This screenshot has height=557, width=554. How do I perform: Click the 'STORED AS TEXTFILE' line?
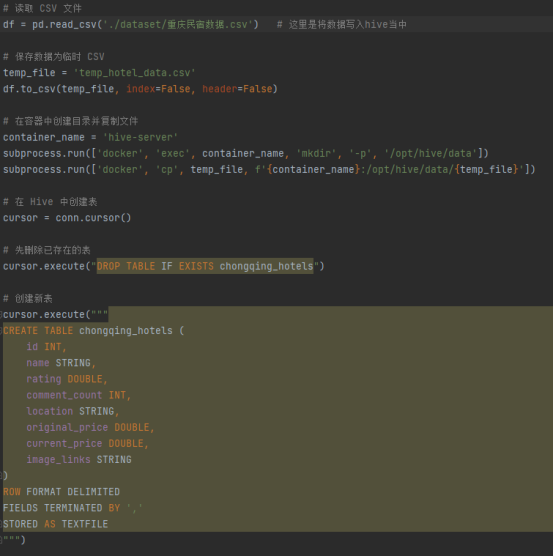[55, 524]
